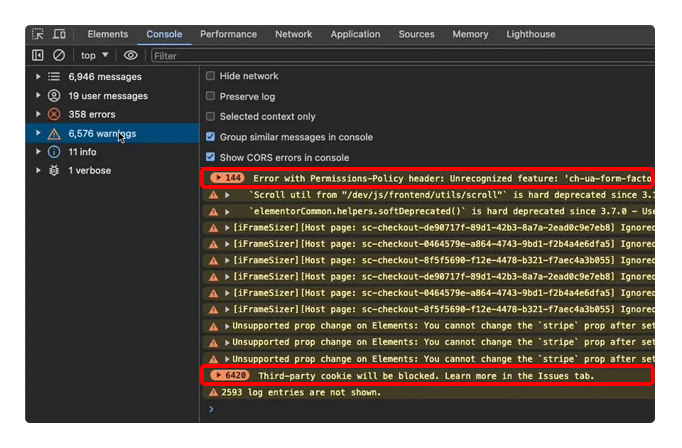Enable the Hide network checkbox
Viewport: 682px width, 448px height.
(211, 76)
